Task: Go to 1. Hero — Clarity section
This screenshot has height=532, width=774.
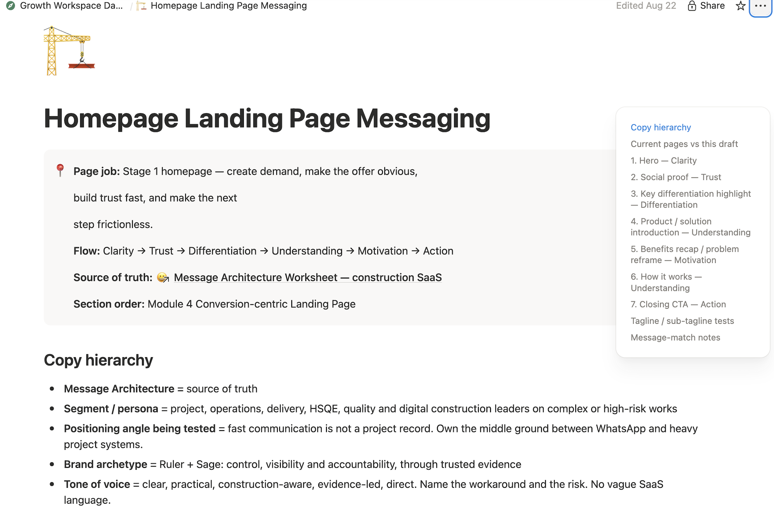Action: [x=664, y=161]
